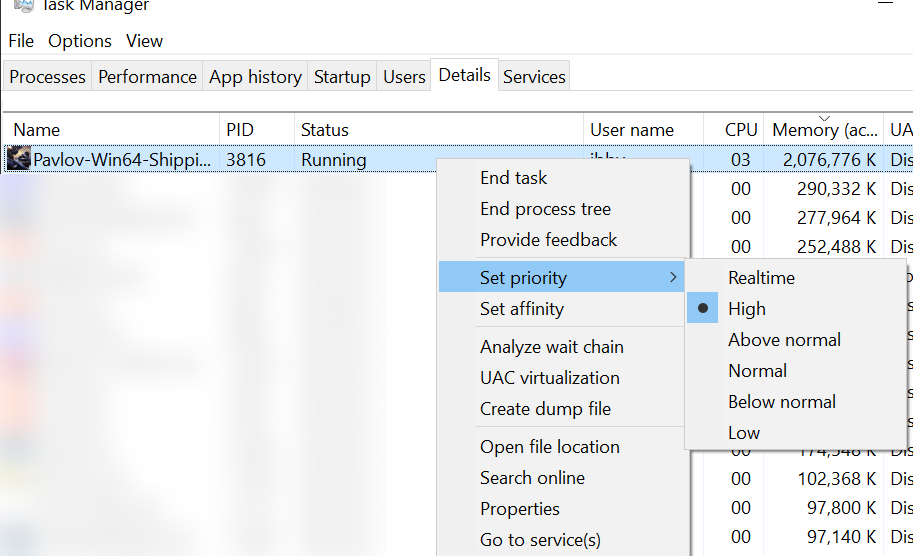The height and width of the screenshot is (556, 913).
Task: Click Set affinity menu entry
Action: point(521,309)
